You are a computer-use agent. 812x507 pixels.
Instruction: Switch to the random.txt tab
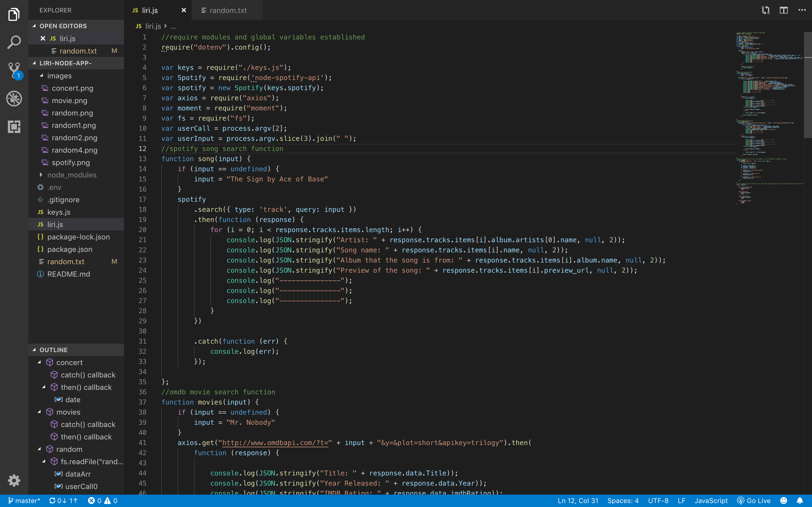point(228,10)
